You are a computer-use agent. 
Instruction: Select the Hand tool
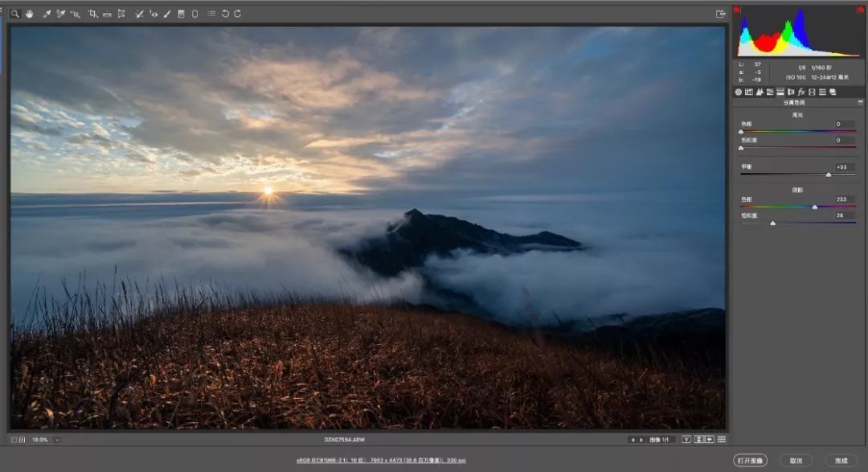30,14
